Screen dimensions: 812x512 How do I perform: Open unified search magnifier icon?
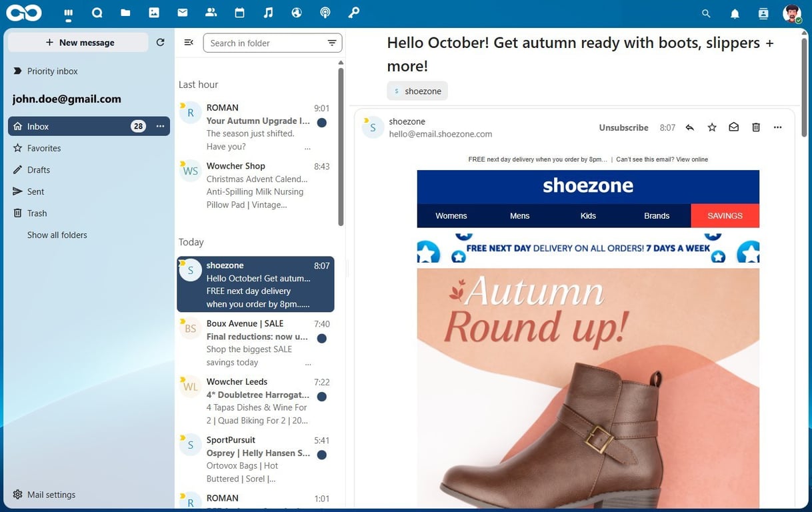707,13
